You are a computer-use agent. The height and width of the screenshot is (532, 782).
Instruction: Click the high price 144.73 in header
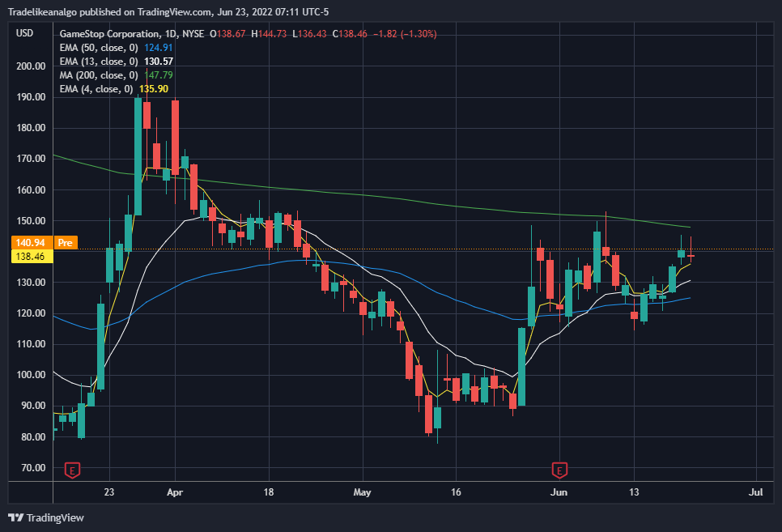click(272, 34)
